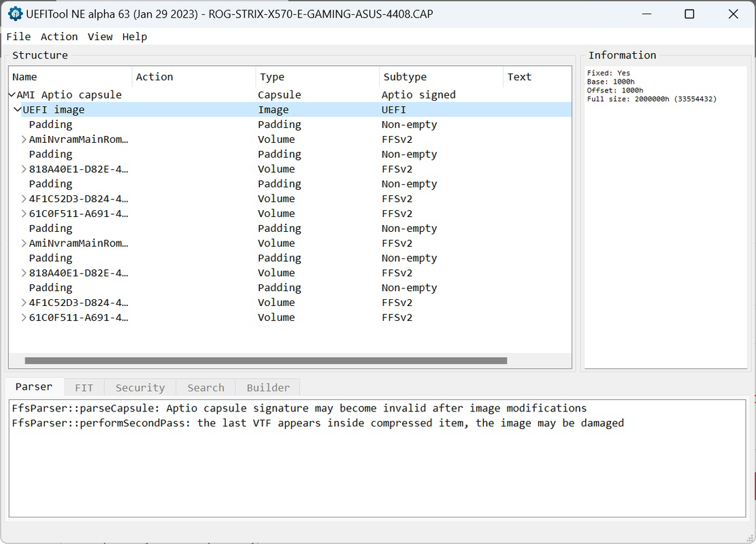Open the View menu
This screenshot has width=756, height=544.
[x=100, y=37]
